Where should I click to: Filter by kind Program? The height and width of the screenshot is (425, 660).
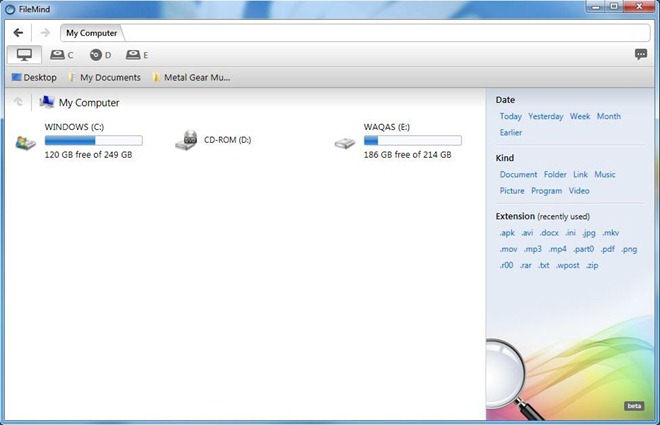546,191
